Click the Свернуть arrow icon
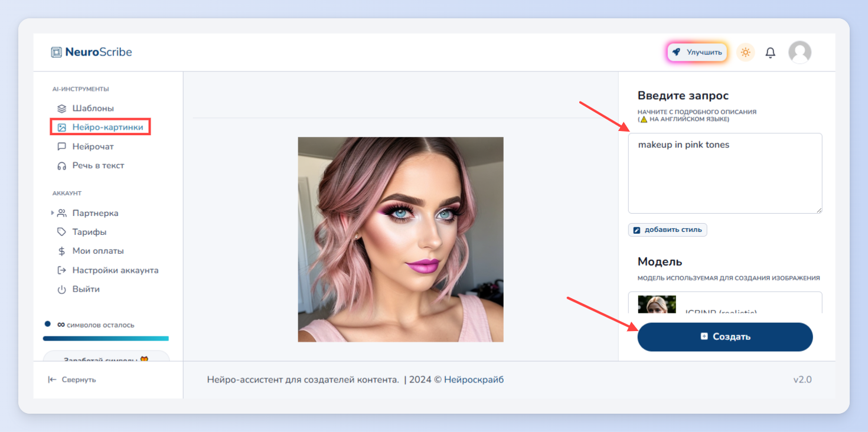The image size is (868, 432). tap(52, 379)
